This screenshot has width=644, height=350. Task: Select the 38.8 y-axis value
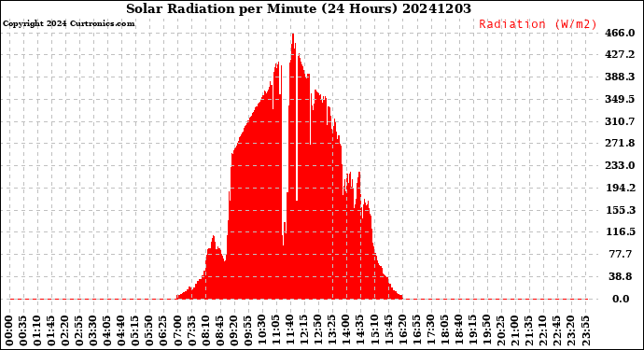tap(621, 276)
